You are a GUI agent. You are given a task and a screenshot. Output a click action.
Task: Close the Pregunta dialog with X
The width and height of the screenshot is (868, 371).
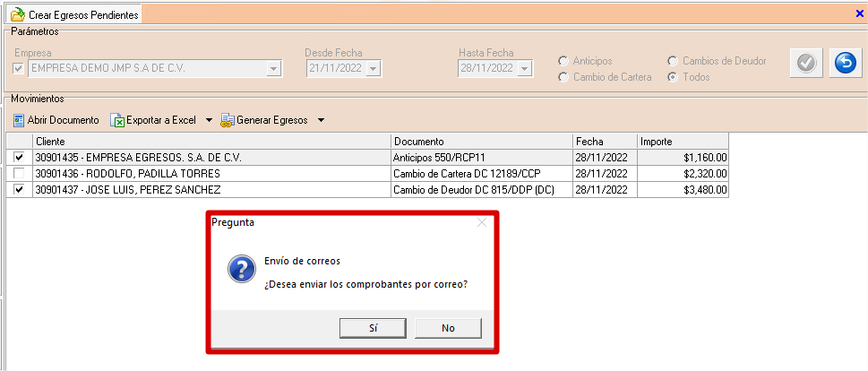click(x=482, y=222)
